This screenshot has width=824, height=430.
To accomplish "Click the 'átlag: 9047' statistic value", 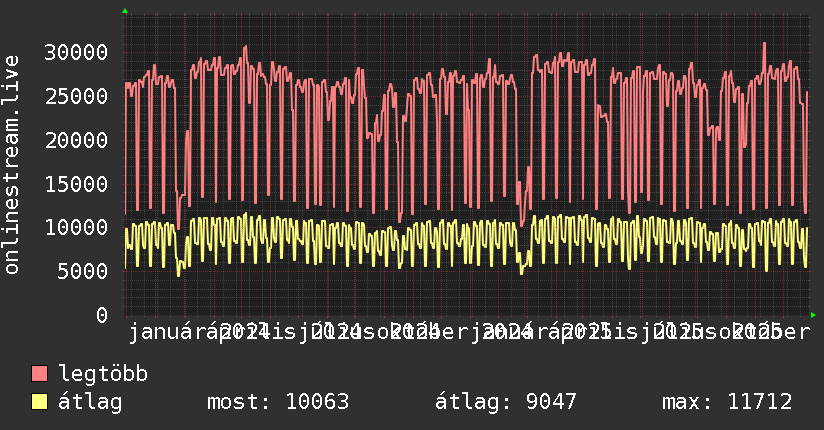I will point(506,403).
